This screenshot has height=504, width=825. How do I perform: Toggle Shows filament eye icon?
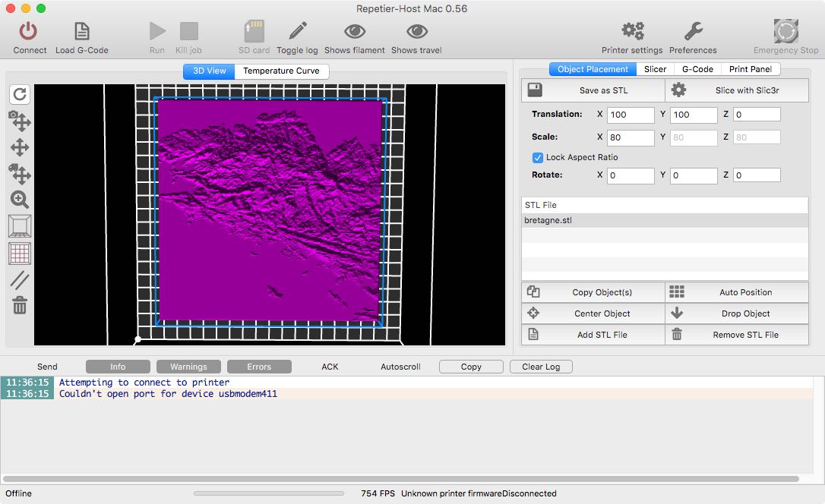click(355, 32)
